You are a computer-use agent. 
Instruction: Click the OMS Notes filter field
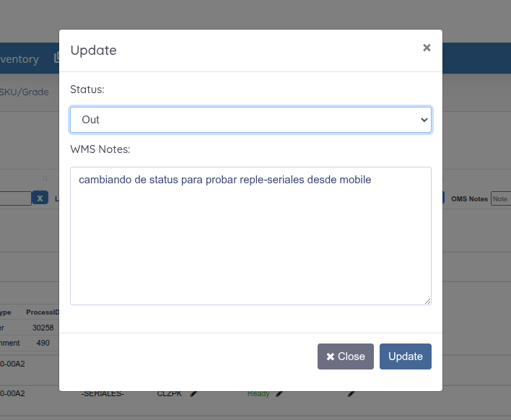pos(501,198)
